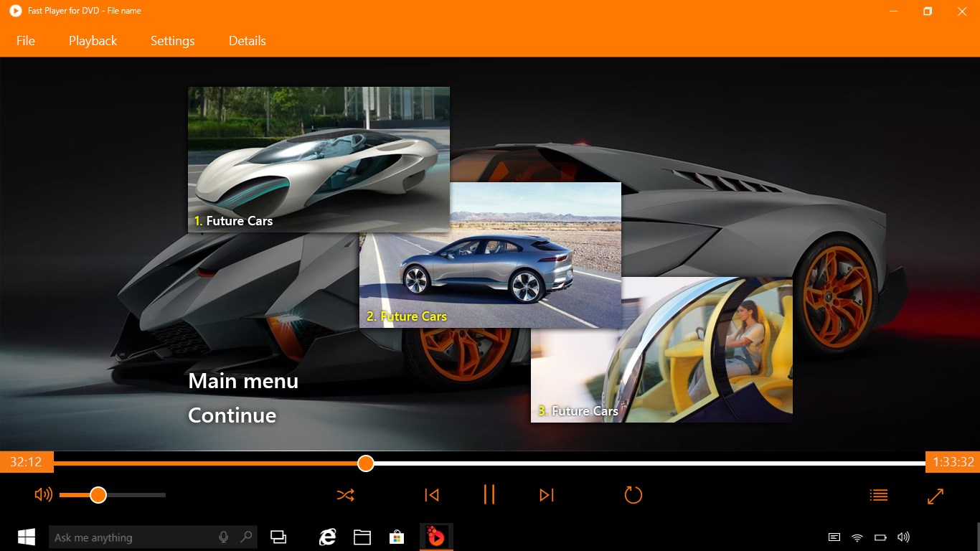Enable shuffle playback mode

[x=346, y=494]
